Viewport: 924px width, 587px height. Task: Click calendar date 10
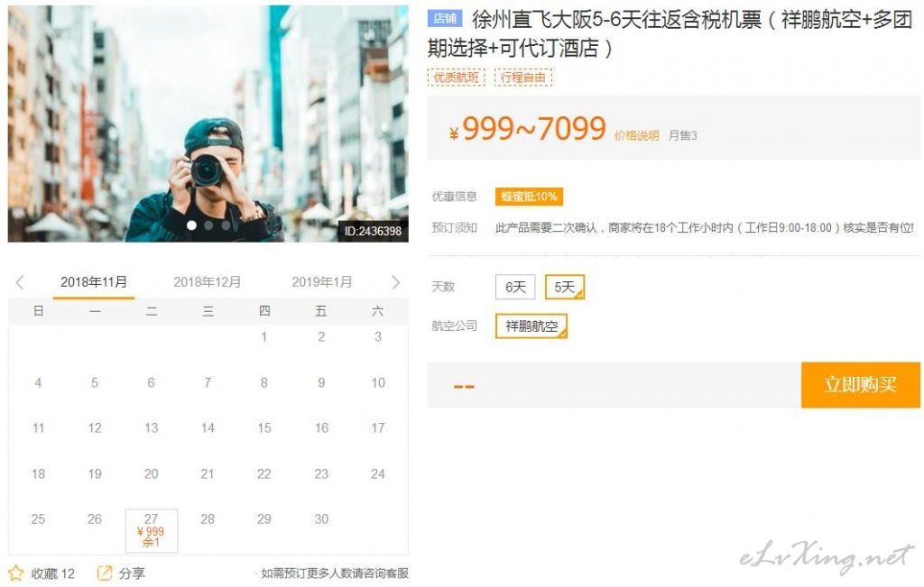(378, 382)
